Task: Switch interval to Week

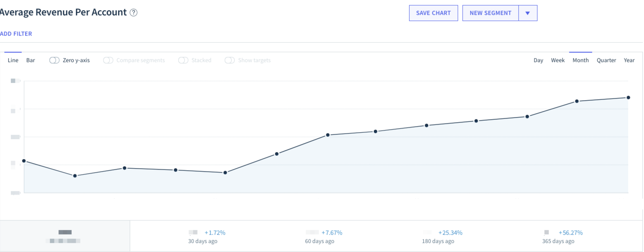Action: point(557,60)
